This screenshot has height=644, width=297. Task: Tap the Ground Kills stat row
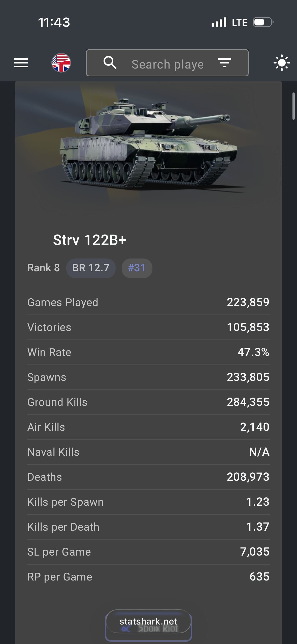[x=148, y=402]
